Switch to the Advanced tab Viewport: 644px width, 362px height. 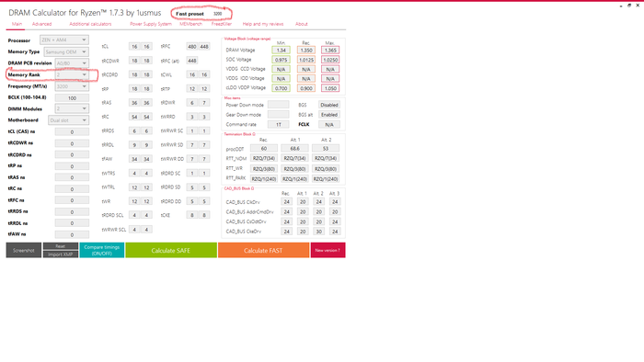click(42, 24)
